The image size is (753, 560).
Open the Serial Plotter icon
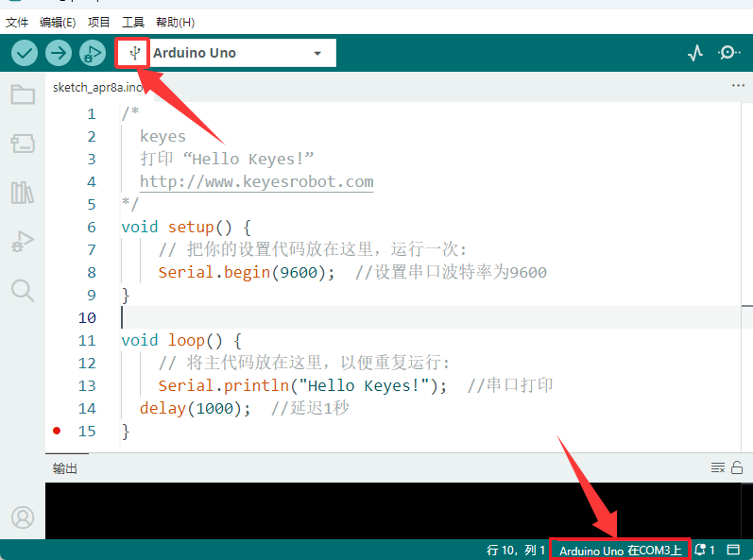click(x=694, y=53)
